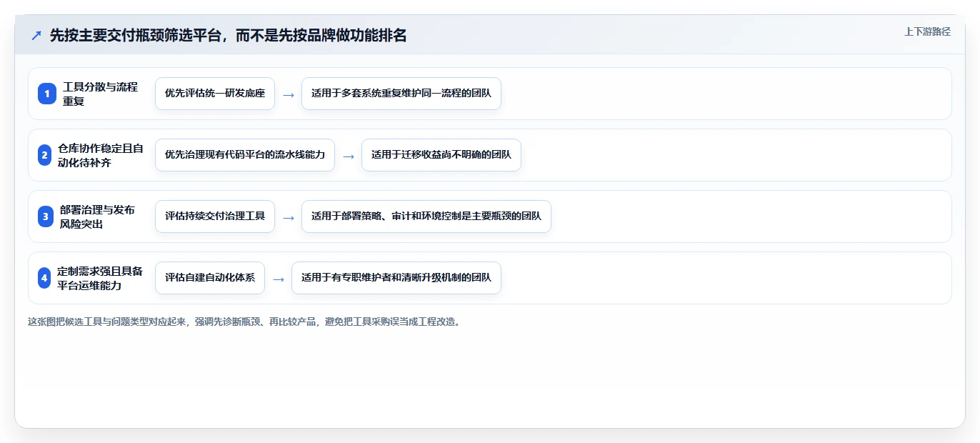Click the 仓库协作稳定且自动化待补齐 row title
980x443 pixels.
click(101, 155)
